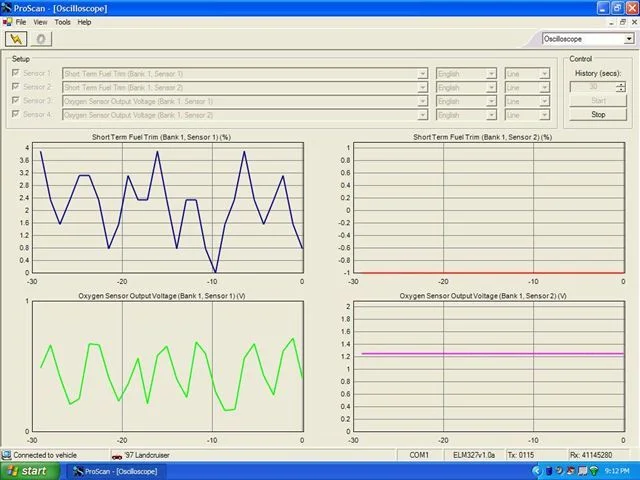Open the Tools menu
Viewport: 640px width, 480px height.
tap(62, 22)
